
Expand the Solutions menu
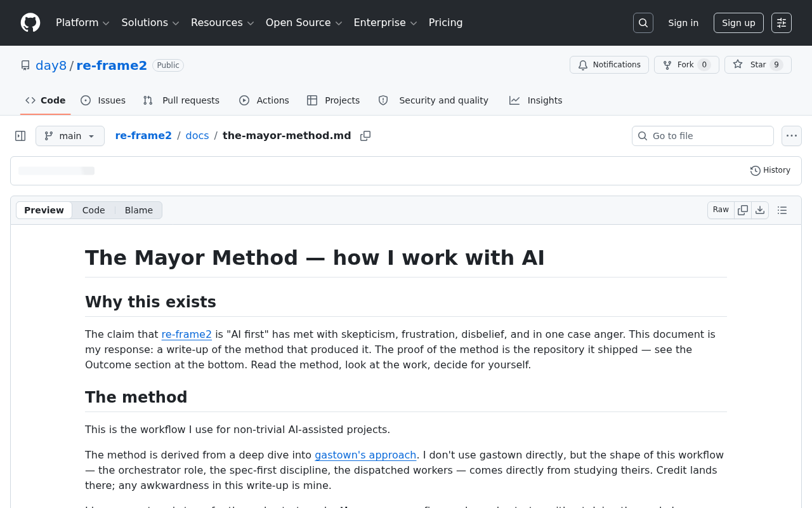(150, 23)
